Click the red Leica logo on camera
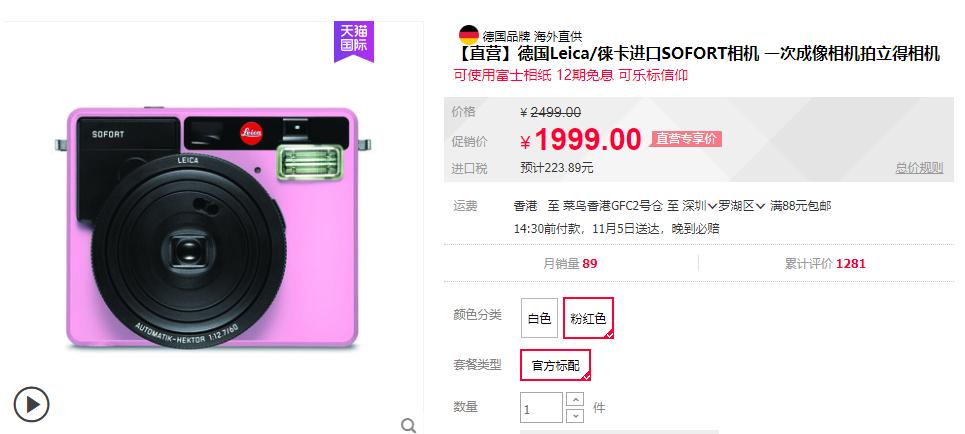This screenshot has height=434, width=965. pyautogui.click(x=251, y=133)
